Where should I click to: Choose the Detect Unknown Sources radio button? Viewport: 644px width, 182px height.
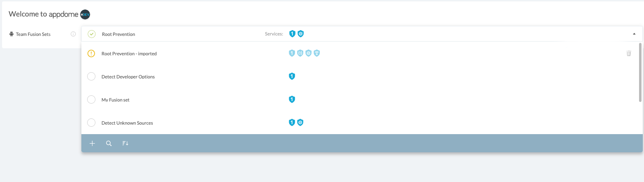92,123
